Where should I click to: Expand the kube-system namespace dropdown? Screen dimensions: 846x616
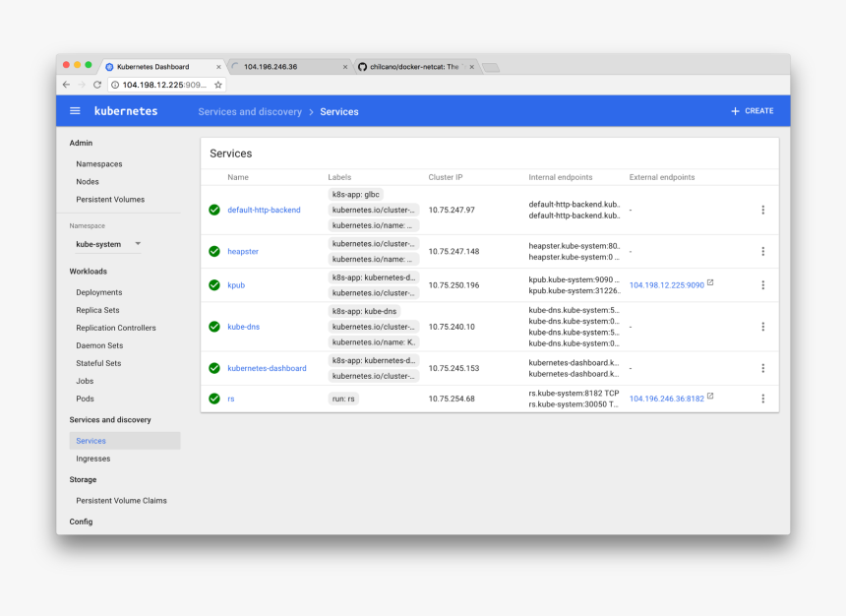(138, 244)
